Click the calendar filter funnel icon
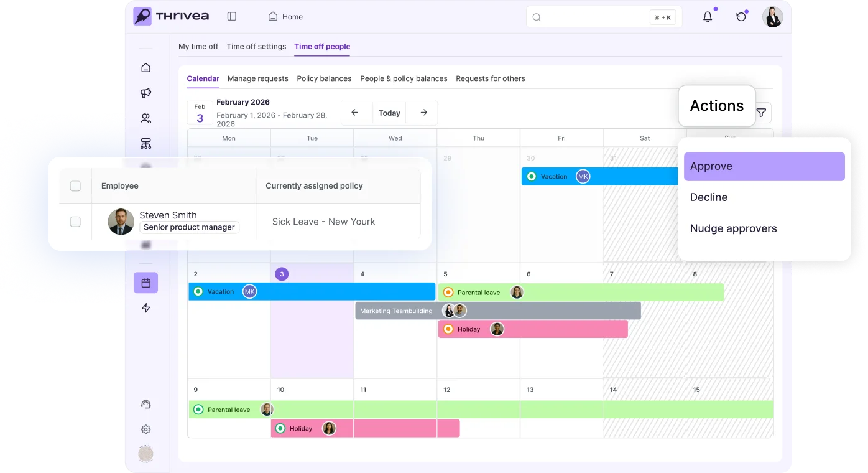 coord(761,113)
